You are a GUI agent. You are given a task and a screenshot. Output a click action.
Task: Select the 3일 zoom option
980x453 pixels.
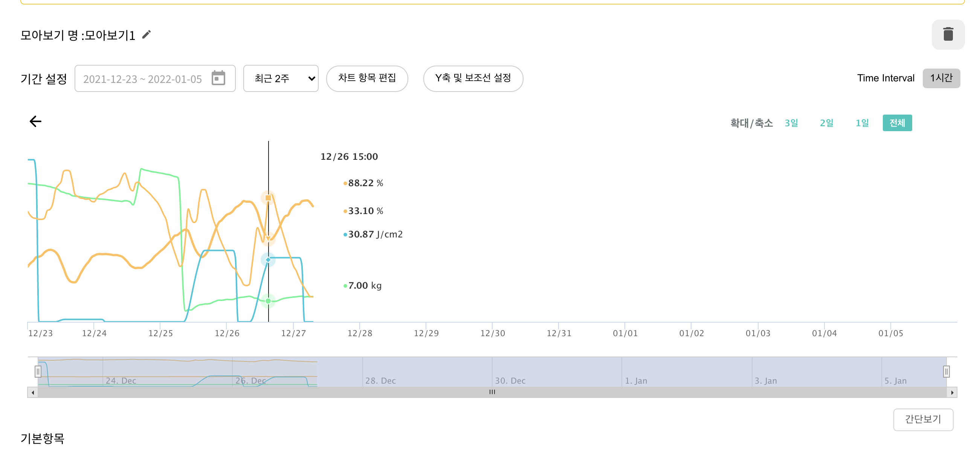tap(791, 123)
